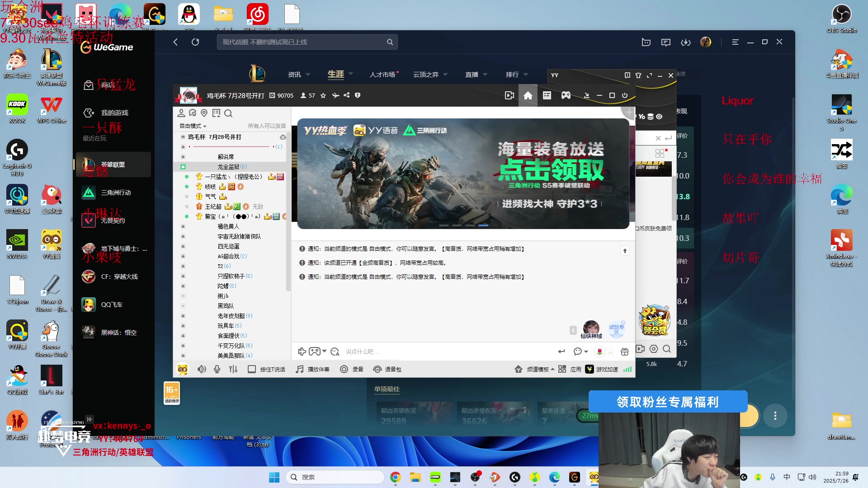Open the YY video live icon
The width and height of the screenshot is (868, 488).
509,95
